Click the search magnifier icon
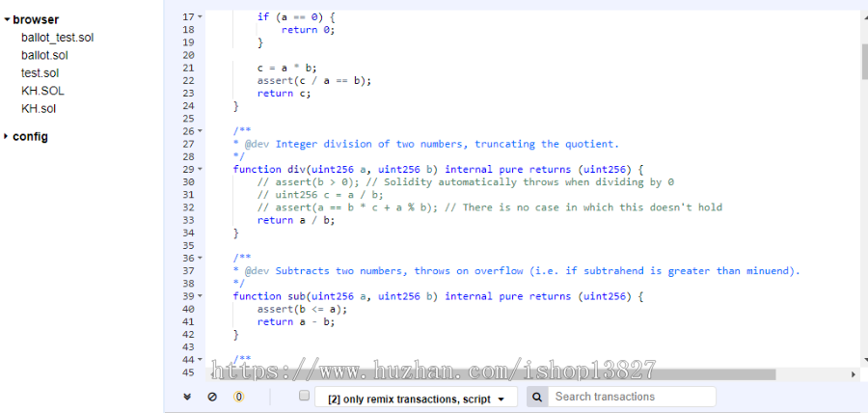Screen dimensions: 868x413 point(537,397)
